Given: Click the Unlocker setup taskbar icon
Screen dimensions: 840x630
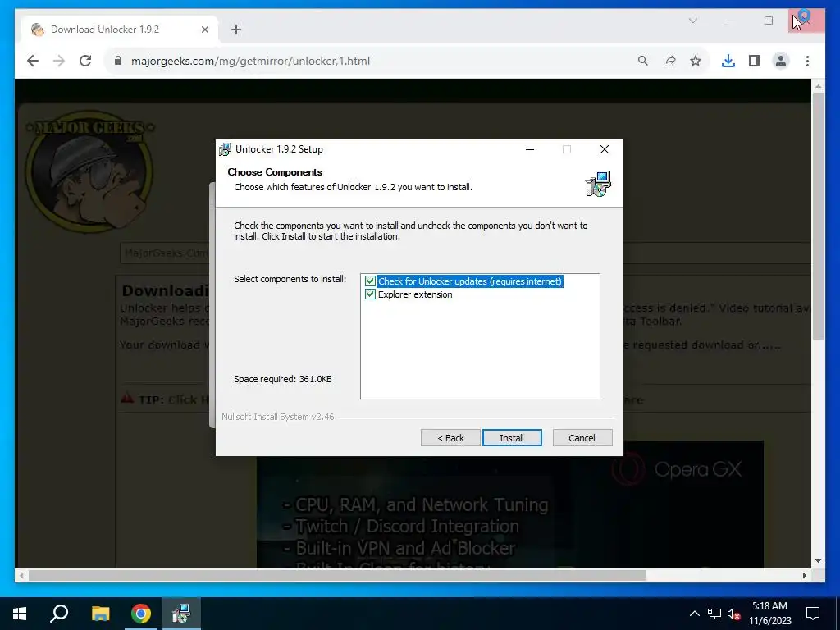Looking at the screenshot, I should pyautogui.click(x=181, y=614).
